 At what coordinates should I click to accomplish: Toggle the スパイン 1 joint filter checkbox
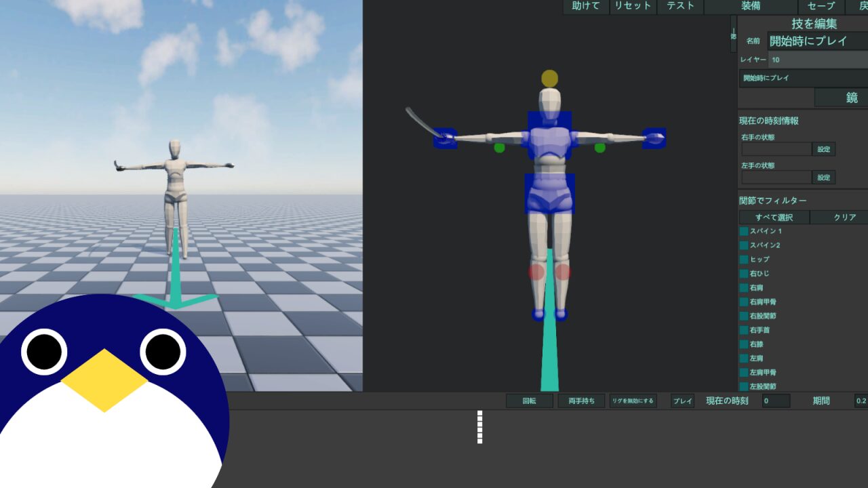tap(744, 231)
